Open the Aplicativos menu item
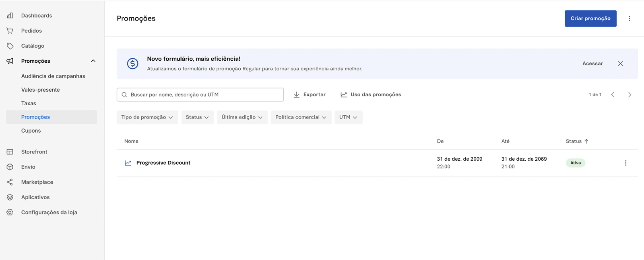Screen dimensions: 644x260 click(x=35, y=197)
